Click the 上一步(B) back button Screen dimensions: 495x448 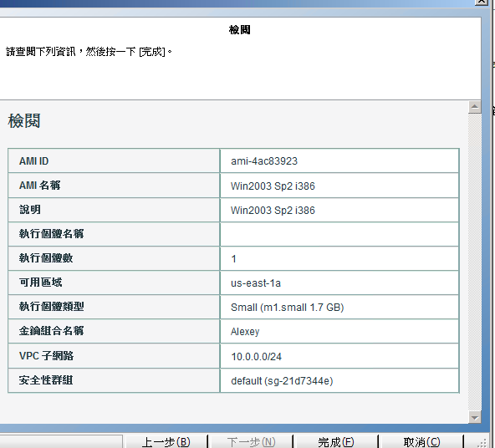tap(166, 441)
